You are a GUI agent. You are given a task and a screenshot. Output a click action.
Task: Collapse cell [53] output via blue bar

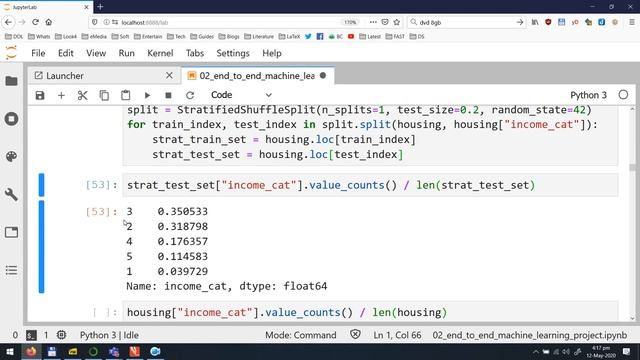41,247
